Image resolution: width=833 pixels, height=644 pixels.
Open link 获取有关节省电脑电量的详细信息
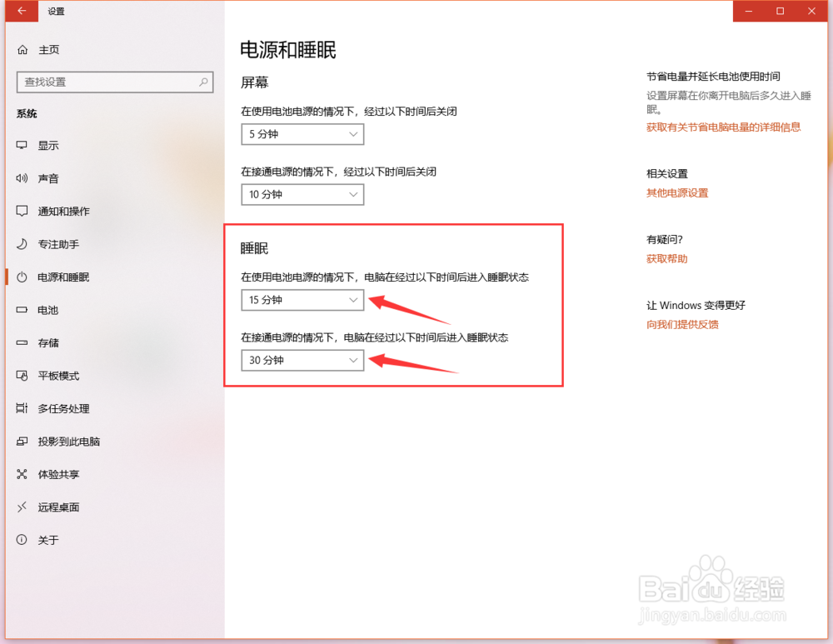pos(723,127)
